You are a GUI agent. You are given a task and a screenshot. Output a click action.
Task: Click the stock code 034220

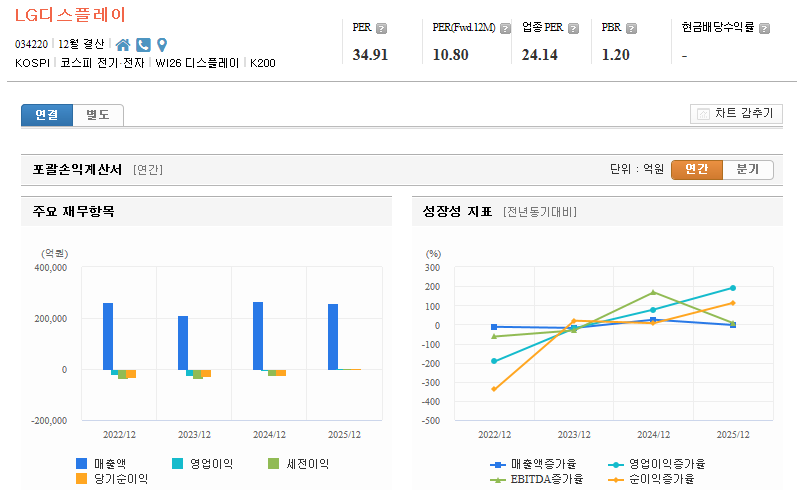coord(31,45)
